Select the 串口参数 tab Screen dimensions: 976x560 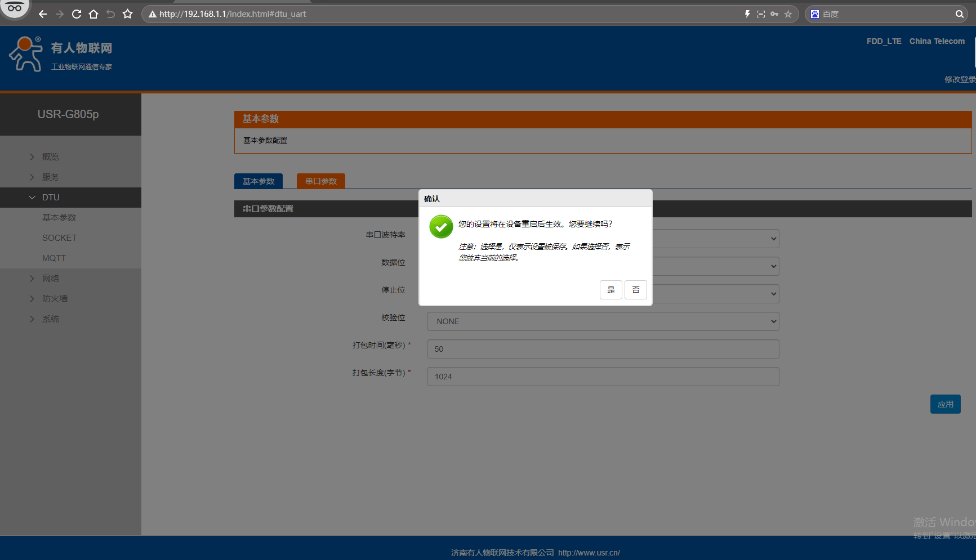[x=321, y=181]
